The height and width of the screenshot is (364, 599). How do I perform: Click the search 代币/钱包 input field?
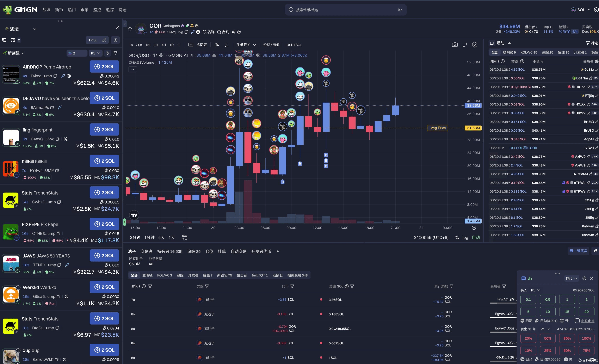pos(345,10)
